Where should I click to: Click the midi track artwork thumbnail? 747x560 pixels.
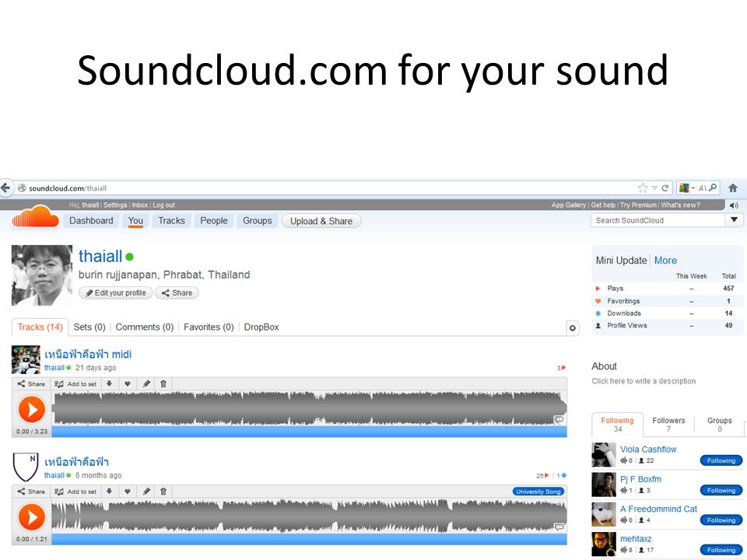pyautogui.click(x=26, y=360)
